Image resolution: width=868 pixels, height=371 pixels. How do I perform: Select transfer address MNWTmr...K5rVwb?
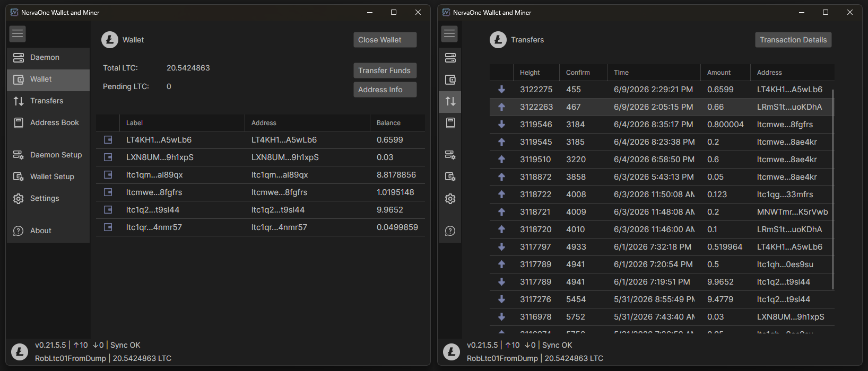(792, 212)
